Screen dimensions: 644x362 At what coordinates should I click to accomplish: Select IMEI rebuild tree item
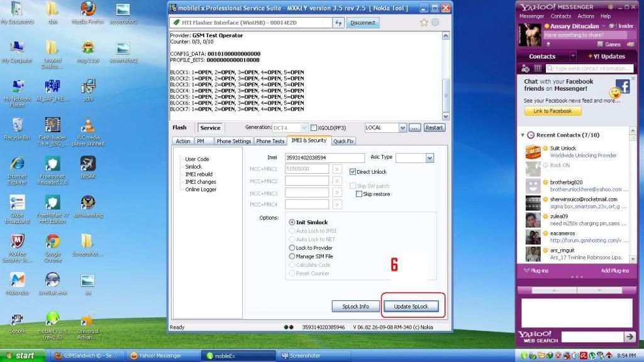click(199, 174)
